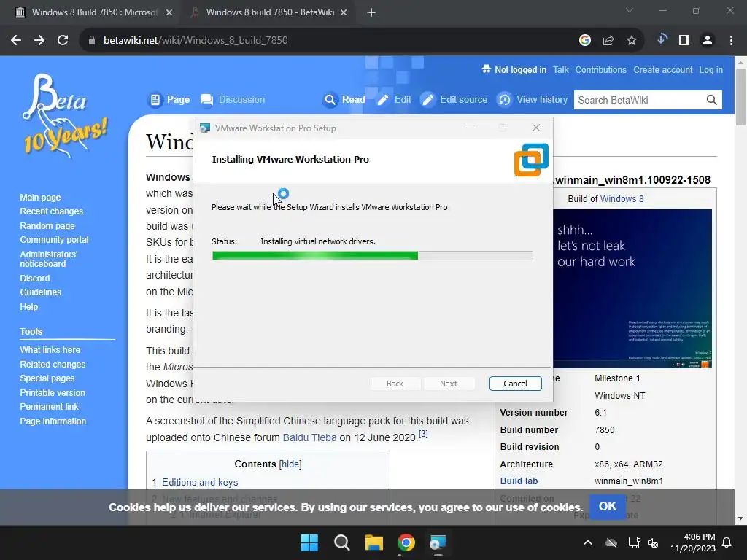Click the installation progress bar
Image resolution: width=747 pixels, height=560 pixels.
tap(373, 256)
